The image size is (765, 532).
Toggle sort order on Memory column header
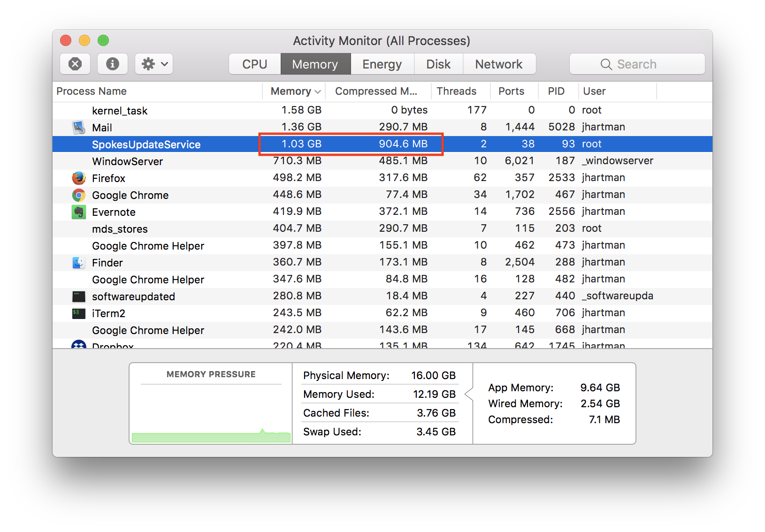[294, 91]
